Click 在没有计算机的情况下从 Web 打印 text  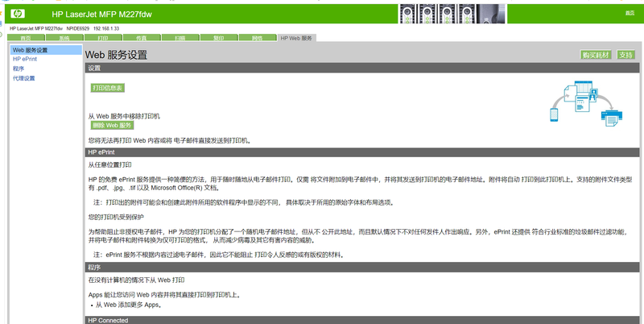pyautogui.click(x=136, y=280)
